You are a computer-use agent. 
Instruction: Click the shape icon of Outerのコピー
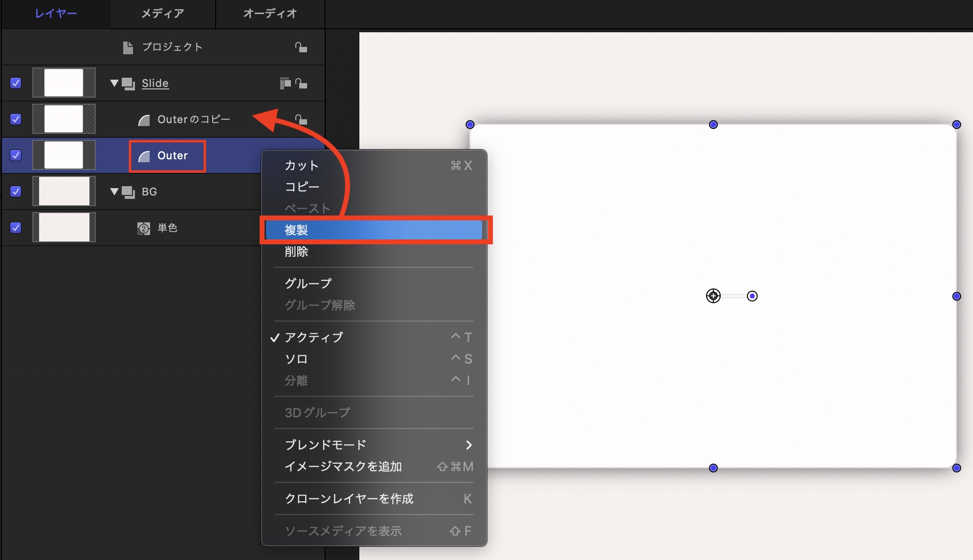point(144,120)
